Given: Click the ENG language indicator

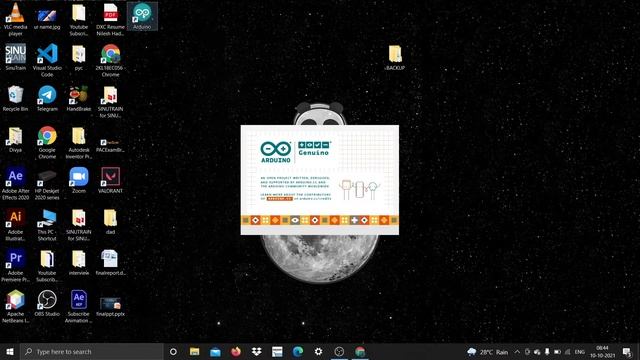Looking at the screenshot, I should [x=580, y=352].
